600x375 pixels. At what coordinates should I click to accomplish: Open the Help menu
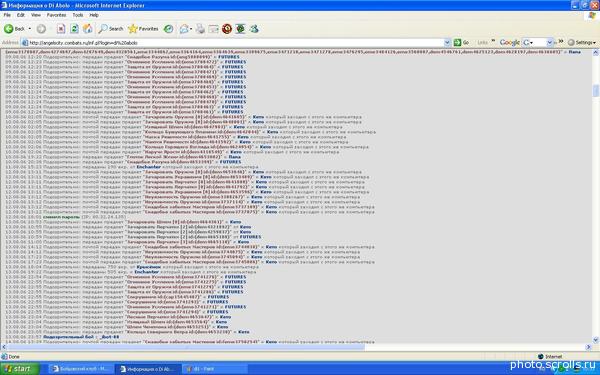point(94,15)
